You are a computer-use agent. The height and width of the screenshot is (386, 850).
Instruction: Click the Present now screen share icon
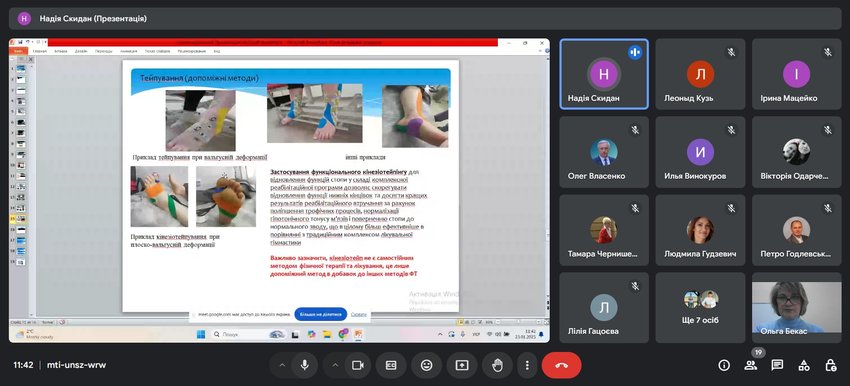point(462,365)
